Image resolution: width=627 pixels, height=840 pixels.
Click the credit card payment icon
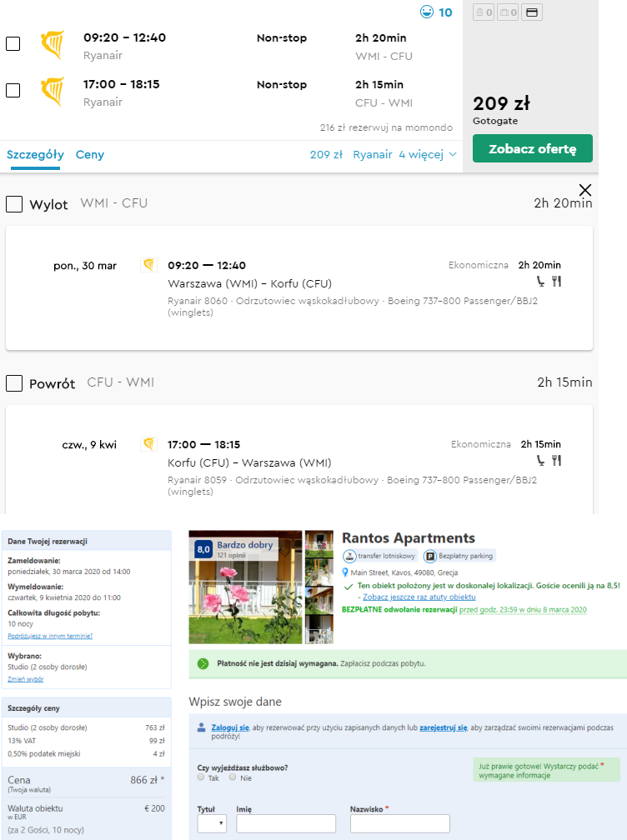point(532,12)
